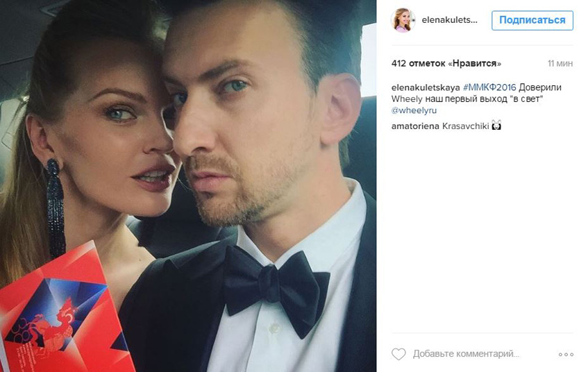
Task: Open commenter amatoriena's profile
Action: click(415, 126)
